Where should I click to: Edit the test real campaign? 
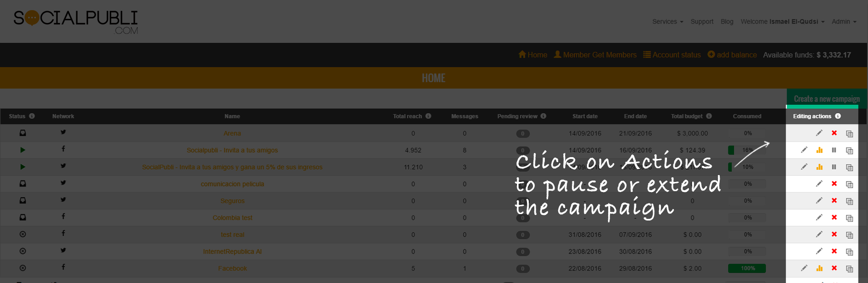819,234
